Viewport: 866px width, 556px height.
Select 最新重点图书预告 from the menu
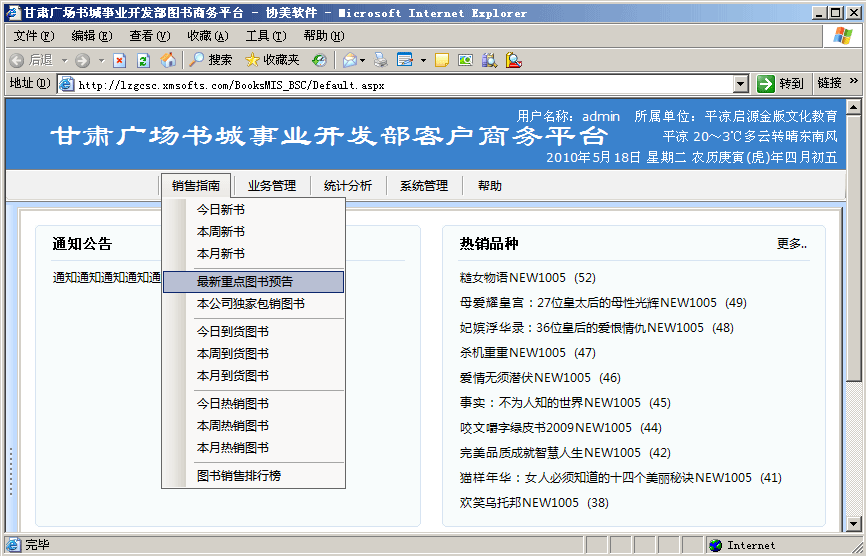(x=245, y=282)
